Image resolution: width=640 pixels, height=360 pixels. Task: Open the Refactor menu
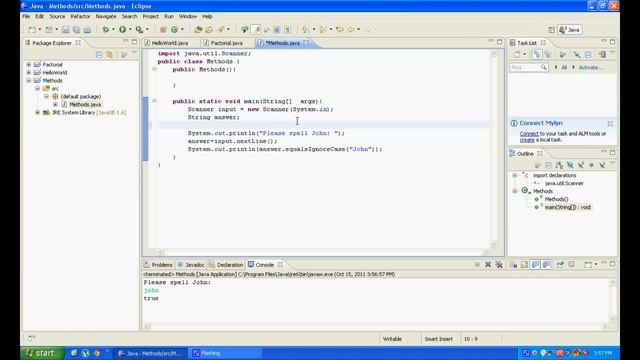[80, 16]
